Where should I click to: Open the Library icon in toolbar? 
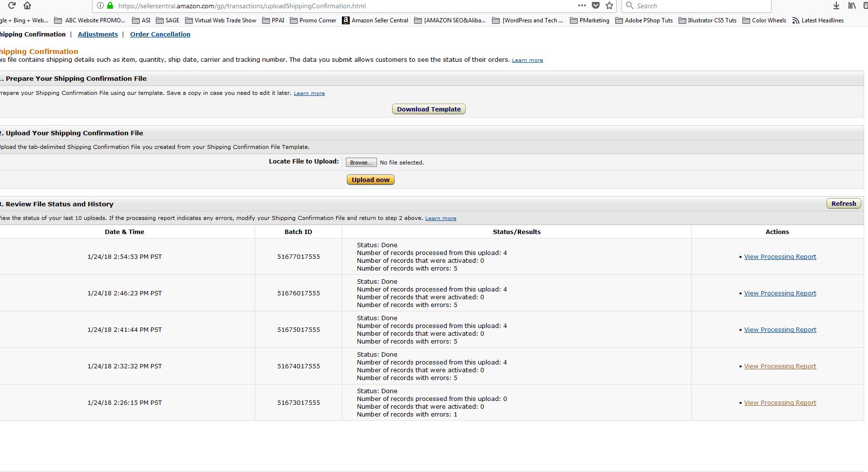(x=852, y=5)
